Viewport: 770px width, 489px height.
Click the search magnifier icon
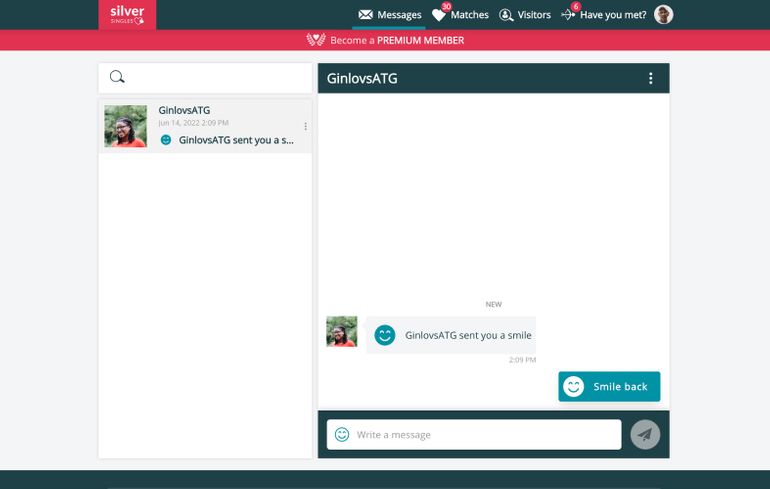click(117, 77)
